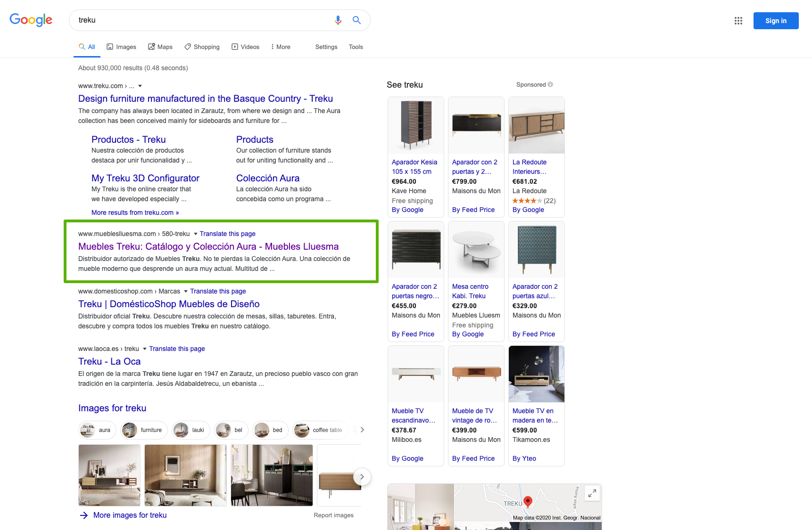Select the All results tab
The width and height of the screenshot is (812, 530).
tap(87, 47)
